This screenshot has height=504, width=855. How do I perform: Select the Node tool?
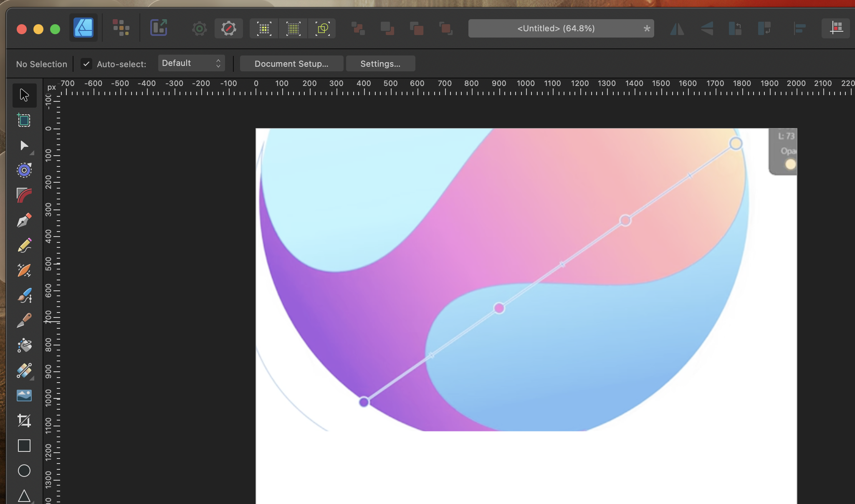24,146
